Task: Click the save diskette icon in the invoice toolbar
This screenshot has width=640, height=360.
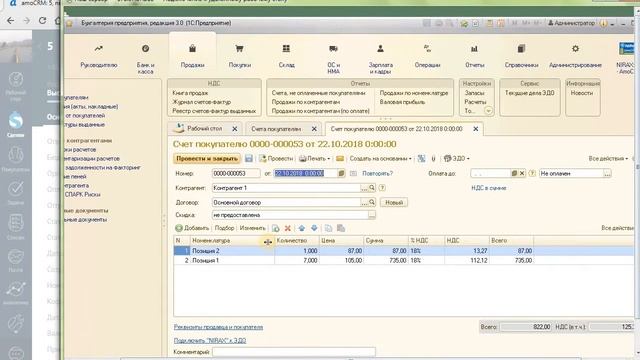Action: (249, 158)
